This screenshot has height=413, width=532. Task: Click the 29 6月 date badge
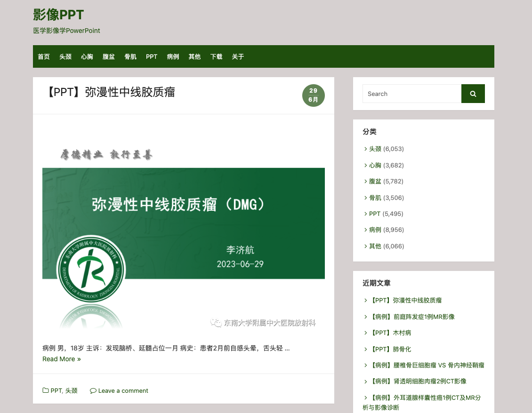313,95
